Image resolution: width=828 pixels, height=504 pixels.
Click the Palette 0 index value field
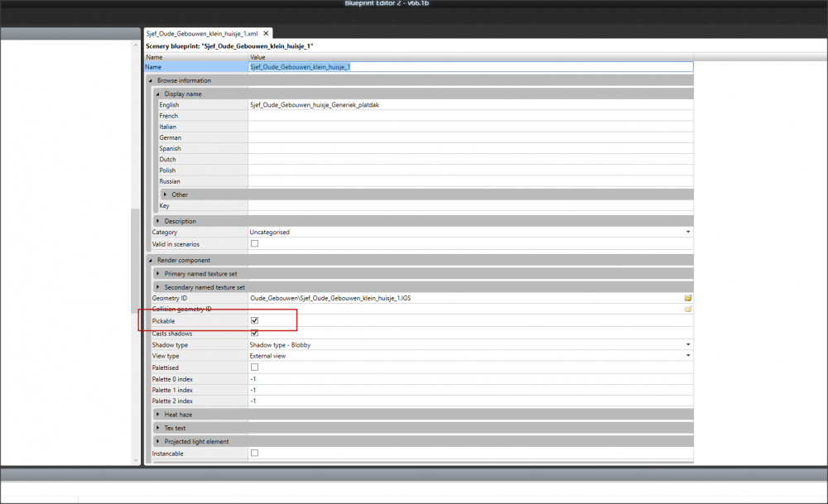[469, 378]
